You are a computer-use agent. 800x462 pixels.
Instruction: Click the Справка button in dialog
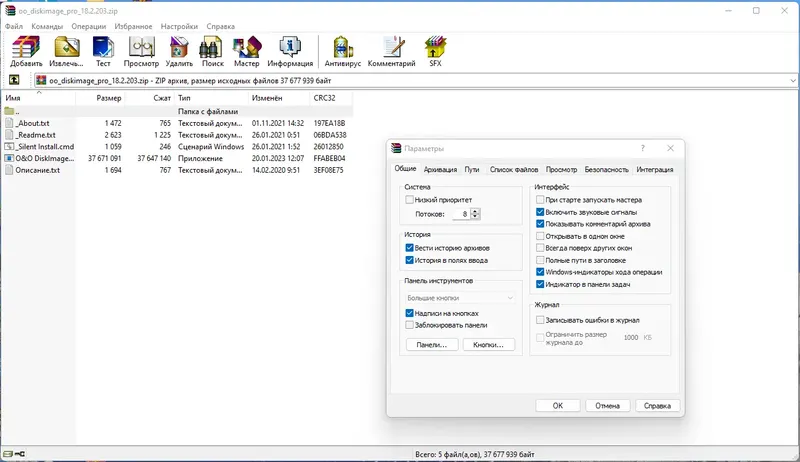657,406
